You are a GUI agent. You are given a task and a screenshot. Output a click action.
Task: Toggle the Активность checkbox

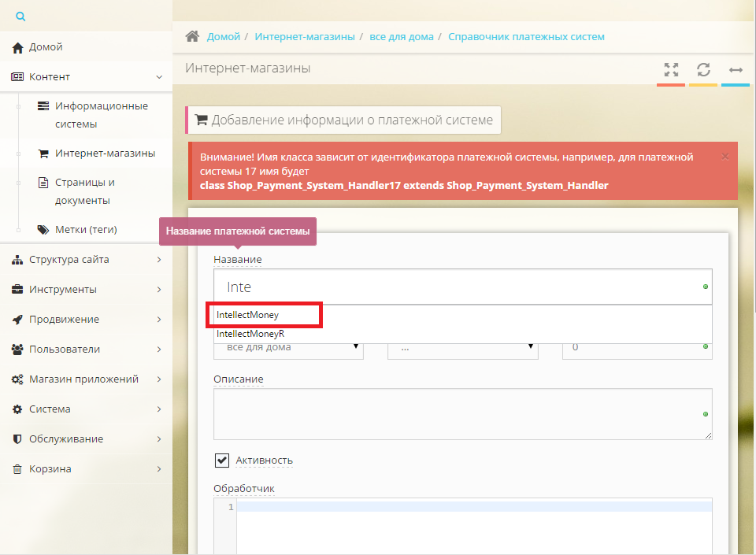222,460
